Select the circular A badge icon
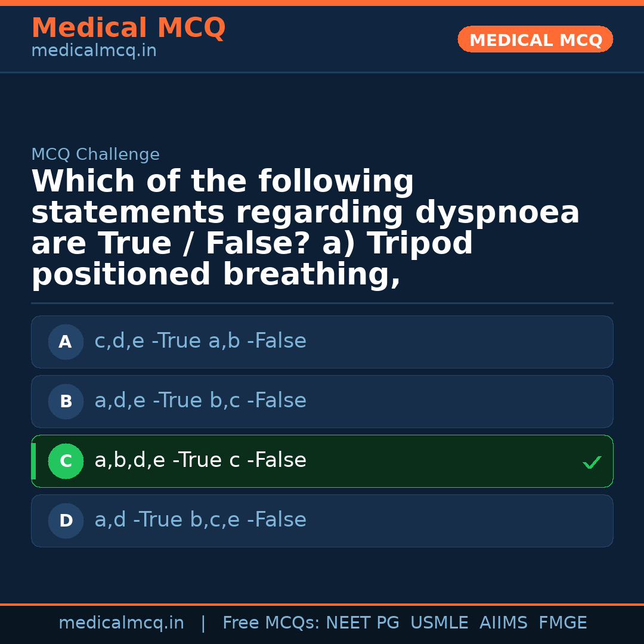 pyautogui.click(x=66, y=342)
